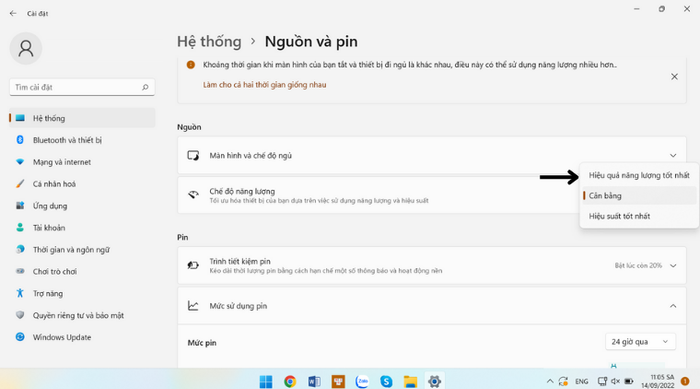The image size is (700, 389).
Task: Open the 24 giờ qua dropdown
Action: [x=640, y=342]
